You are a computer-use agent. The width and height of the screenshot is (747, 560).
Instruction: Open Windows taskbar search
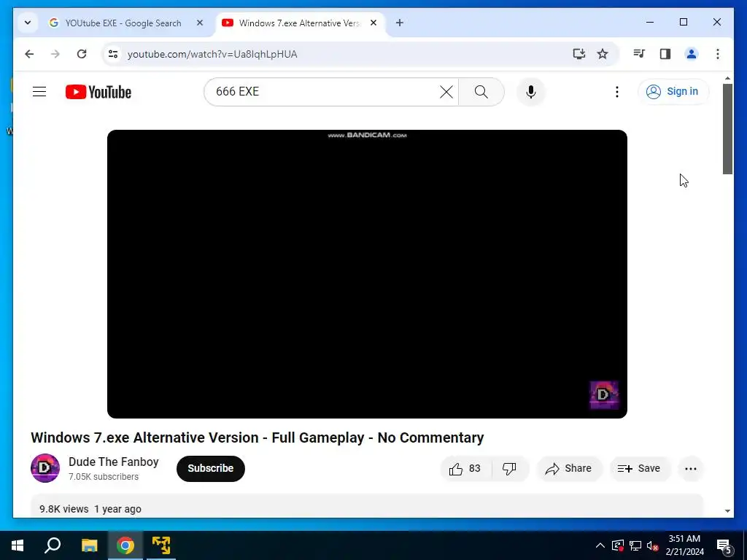53,545
